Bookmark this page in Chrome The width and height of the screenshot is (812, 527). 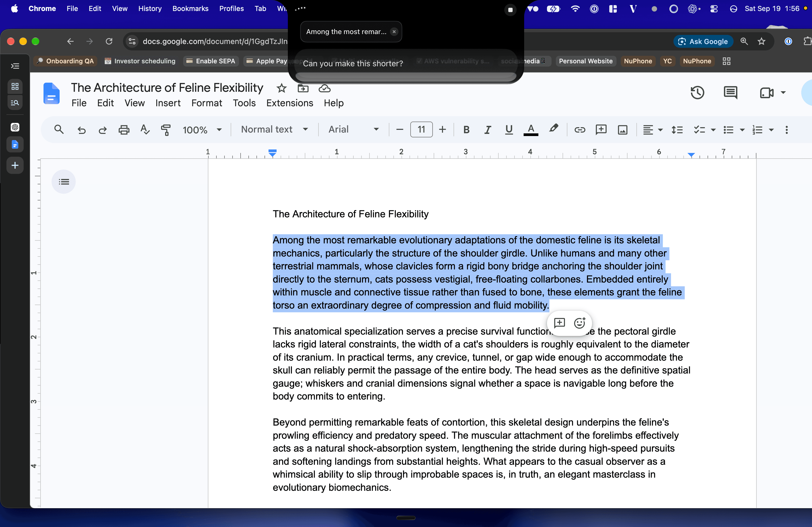[762, 42]
